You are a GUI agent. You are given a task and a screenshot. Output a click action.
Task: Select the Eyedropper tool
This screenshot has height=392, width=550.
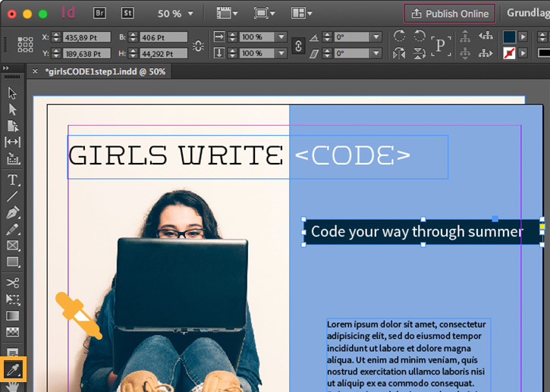tap(13, 369)
